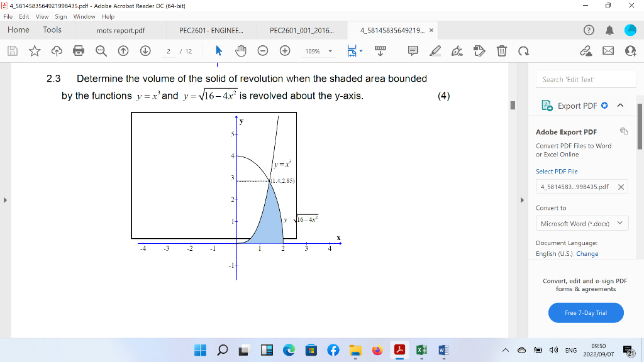This screenshot has height=362, width=644.
Task: Select the pointer selection tool
Action: (x=219, y=51)
